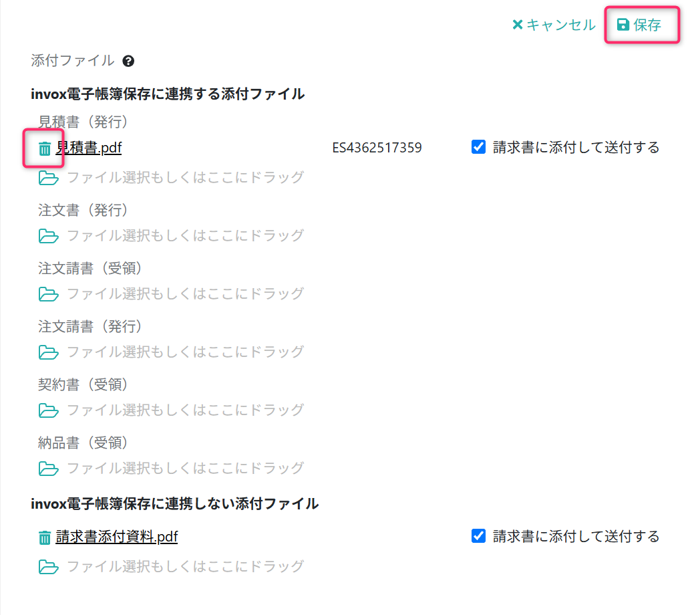Click folder icon under 見積書（発行）

click(x=48, y=177)
